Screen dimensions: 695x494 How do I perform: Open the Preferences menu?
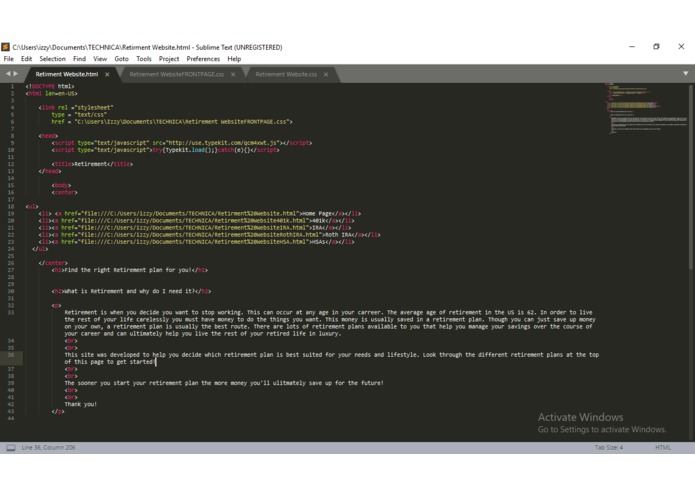point(203,59)
